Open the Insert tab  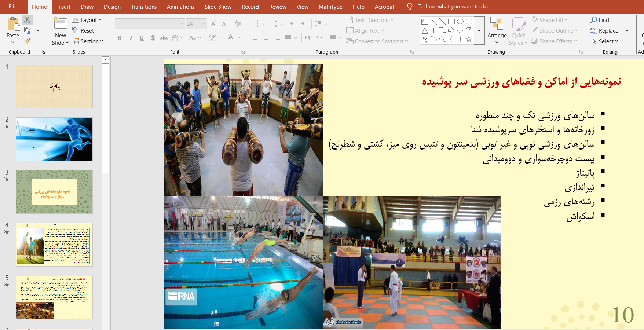(64, 7)
